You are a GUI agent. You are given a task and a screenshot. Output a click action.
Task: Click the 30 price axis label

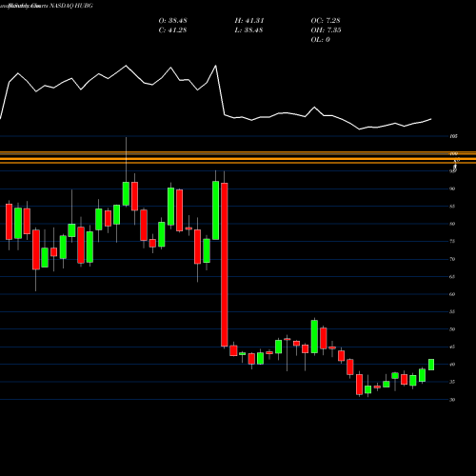pos(452,400)
